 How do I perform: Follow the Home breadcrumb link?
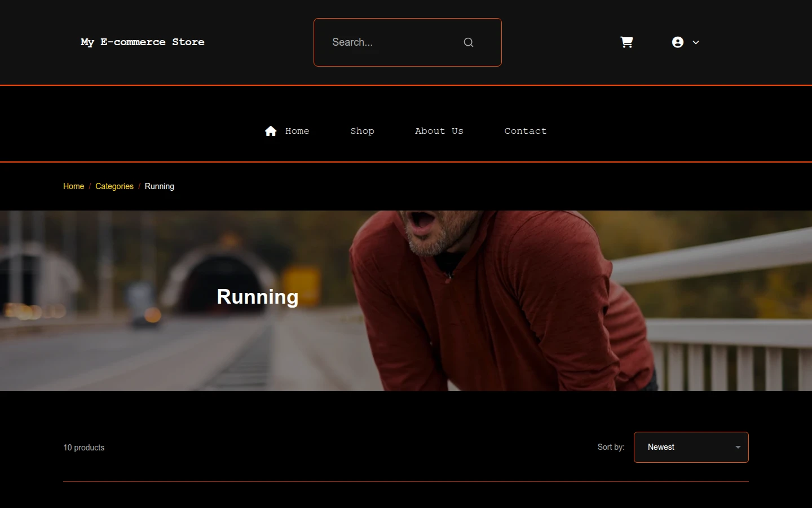pos(73,186)
